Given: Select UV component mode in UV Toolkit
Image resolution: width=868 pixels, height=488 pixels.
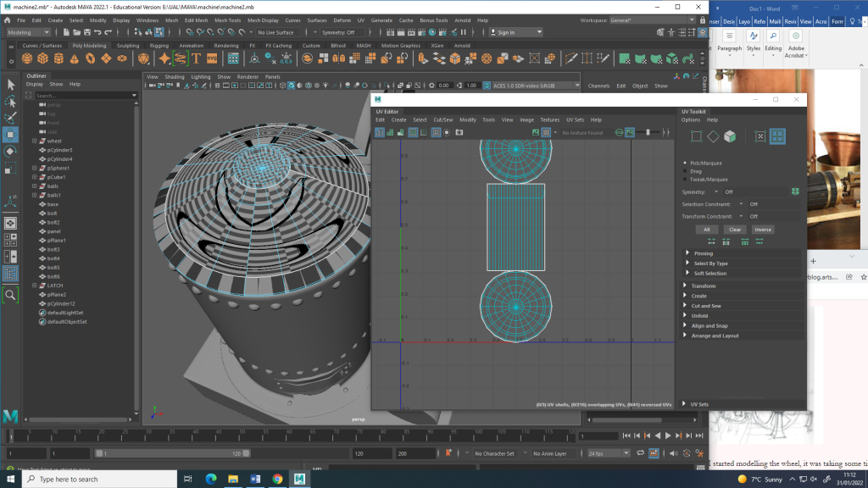Looking at the screenshot, I should coord(760,136).
